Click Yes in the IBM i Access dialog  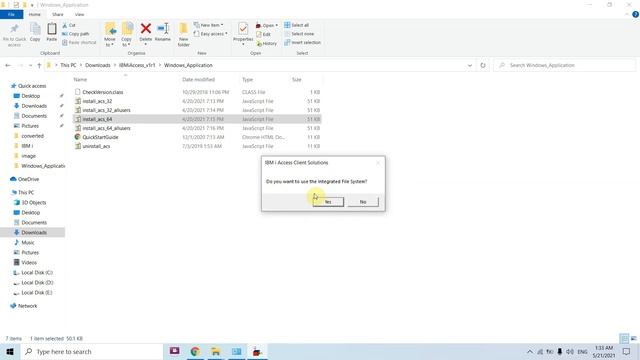(328, 202)
